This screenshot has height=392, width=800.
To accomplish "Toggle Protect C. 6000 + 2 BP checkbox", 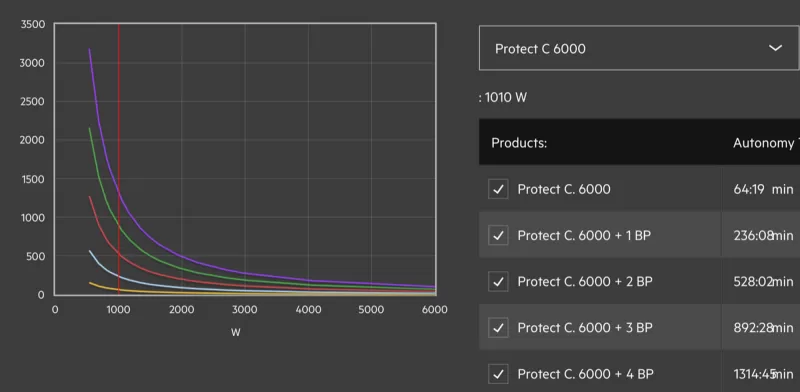I will [x=498, y=281].
